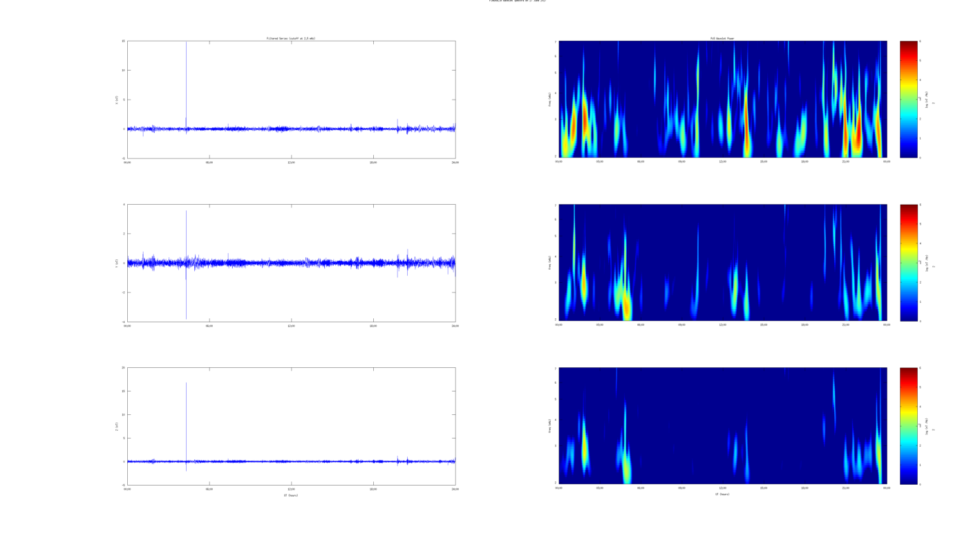
Task: Select the bottom wavelet power spectrogram
Action: (722, 426)
